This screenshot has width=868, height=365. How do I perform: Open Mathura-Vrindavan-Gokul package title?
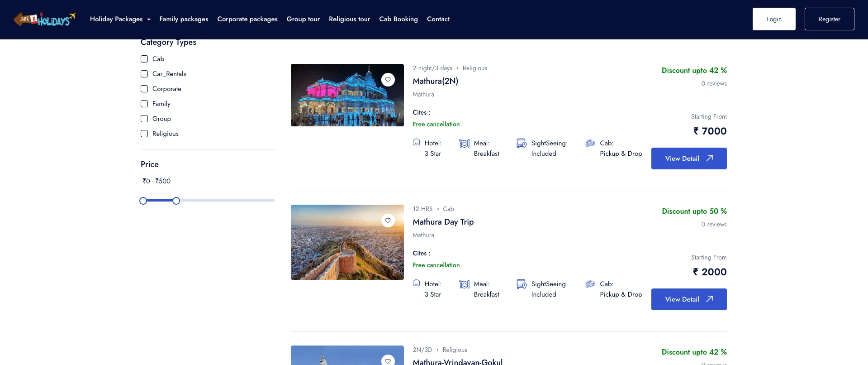pyautogui.click(x=457, y=361)
